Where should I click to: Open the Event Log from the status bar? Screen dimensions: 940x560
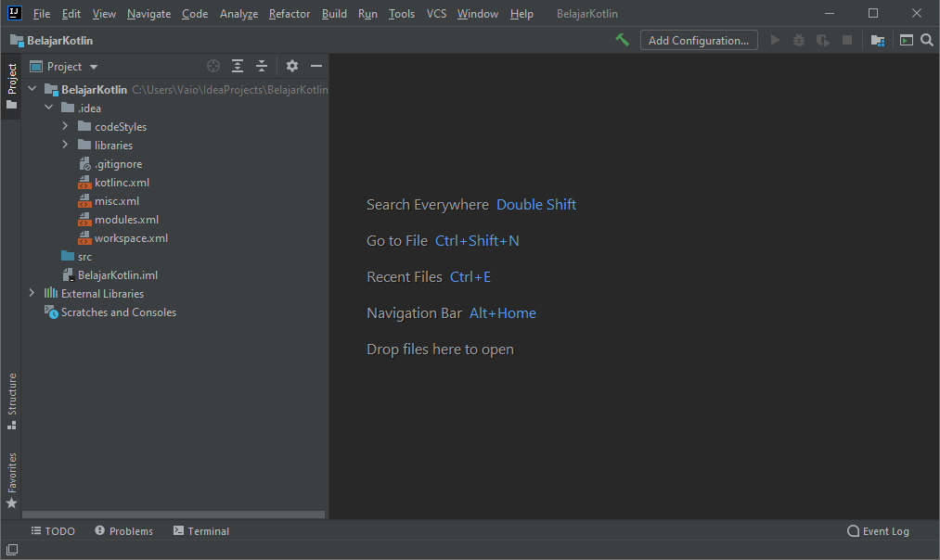[x=878, y=530]
